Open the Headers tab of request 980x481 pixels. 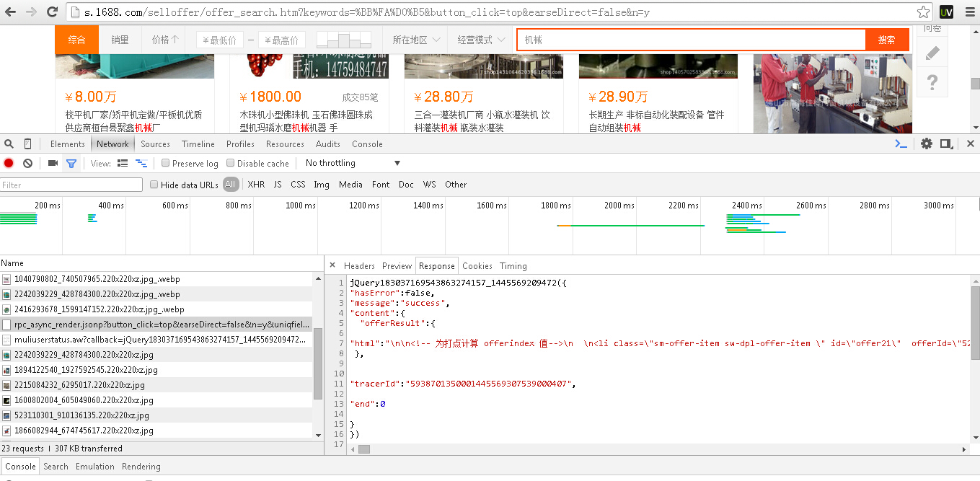point(359,266)
